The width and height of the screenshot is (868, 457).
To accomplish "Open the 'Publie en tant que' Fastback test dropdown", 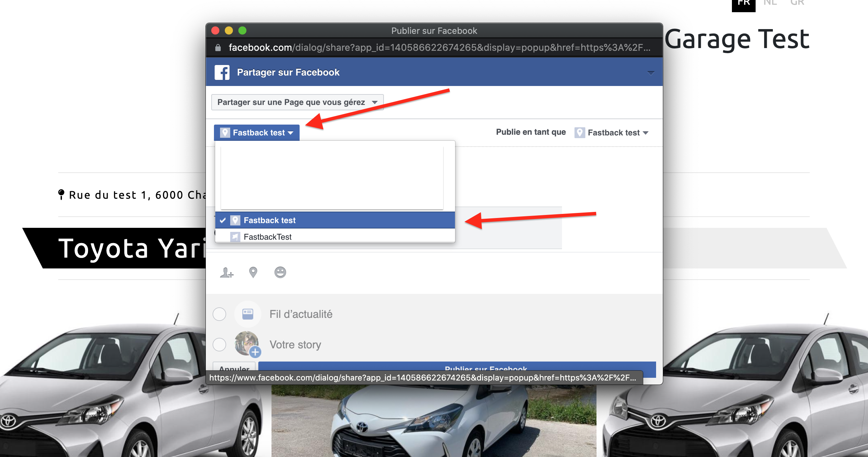I will 611,133.
